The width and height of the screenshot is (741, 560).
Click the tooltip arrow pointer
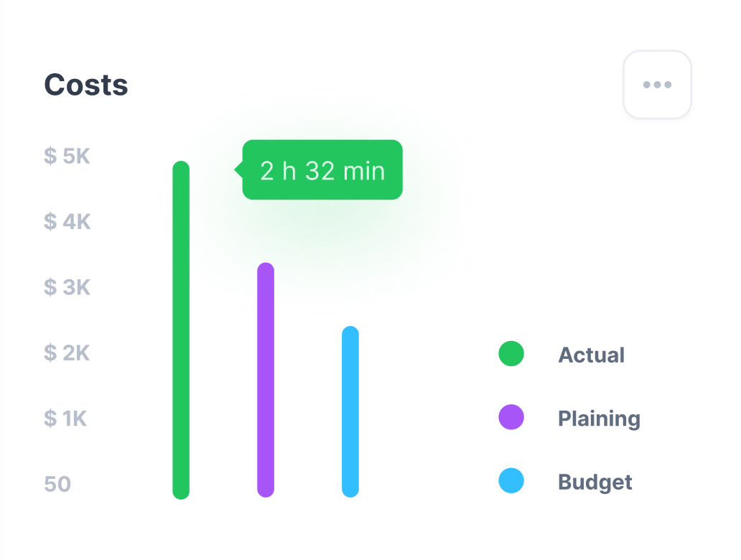coord(238,170)
